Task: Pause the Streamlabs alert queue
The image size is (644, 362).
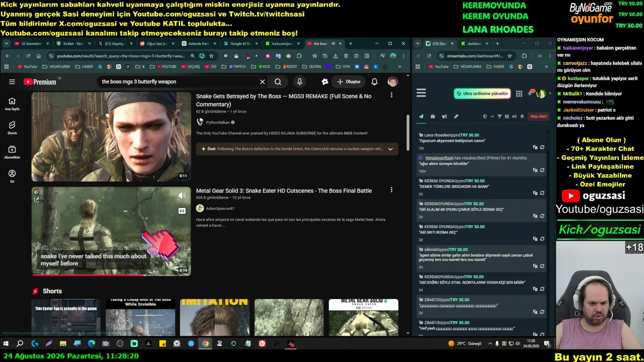Action: click(x=507, y=117)
